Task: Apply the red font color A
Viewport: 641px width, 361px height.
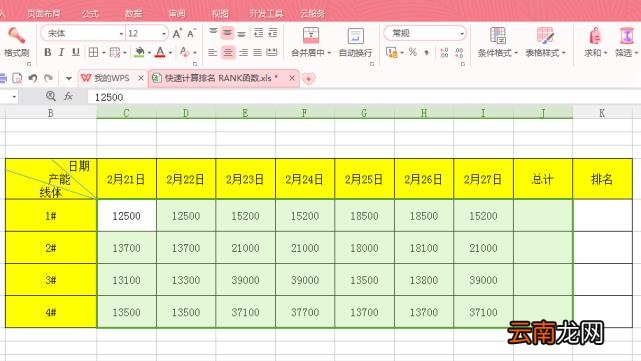Action: pyautogui.click(x=160, y=52)
